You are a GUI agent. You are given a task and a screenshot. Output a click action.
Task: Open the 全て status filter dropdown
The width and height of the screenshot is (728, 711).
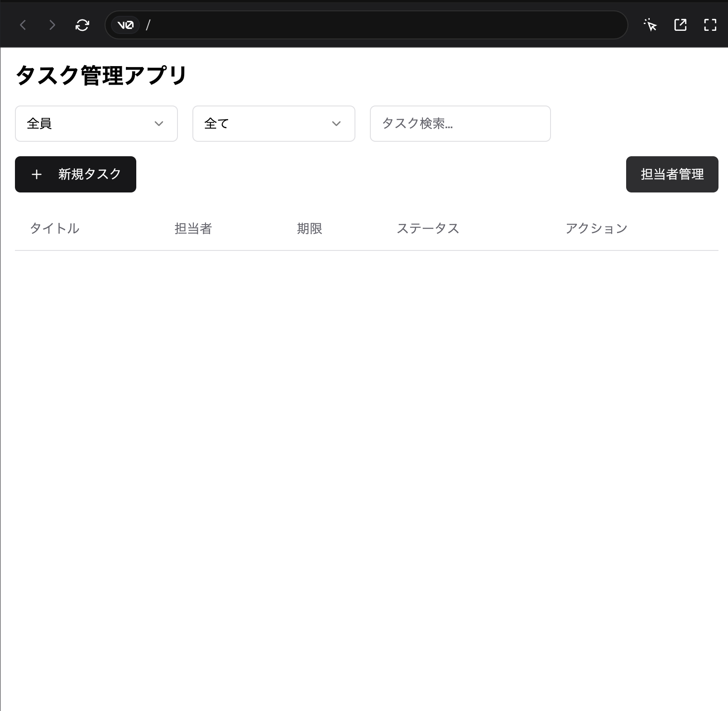pyautogui.click(x=274, y=124)
